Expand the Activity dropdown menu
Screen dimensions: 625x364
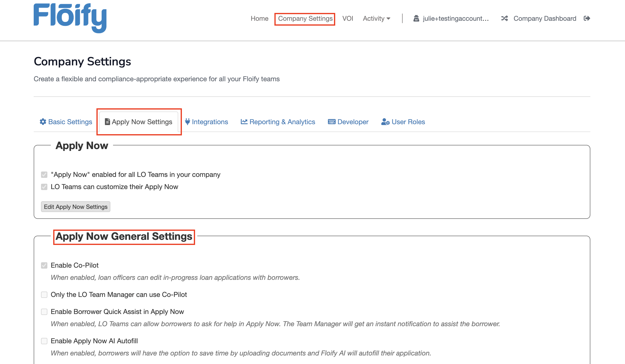coord(376,18)
